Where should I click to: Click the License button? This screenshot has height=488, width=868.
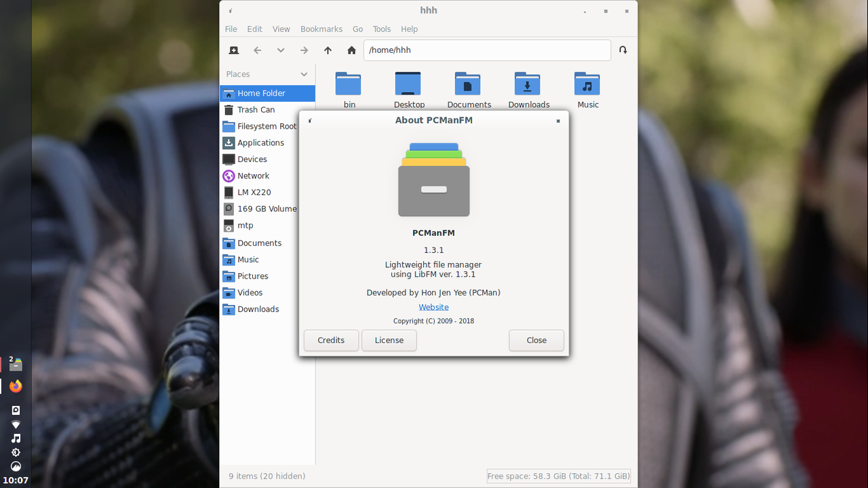pos(389,340)
